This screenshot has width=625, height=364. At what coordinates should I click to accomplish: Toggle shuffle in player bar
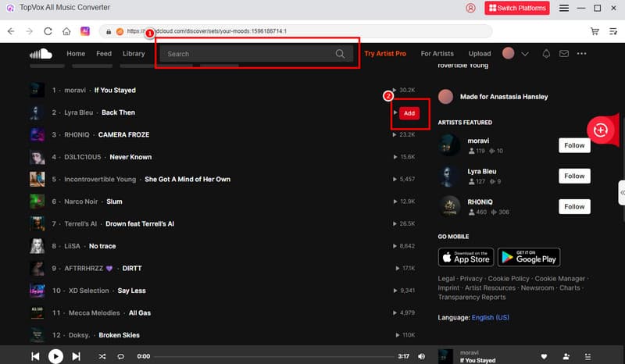pos(102,356)
